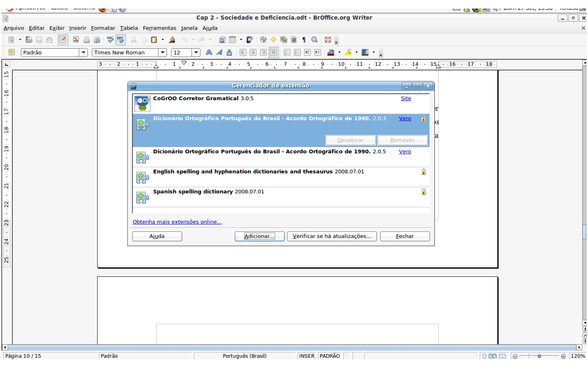
Task: Open the Zoom magnifier icon
Action: [314, 40]
